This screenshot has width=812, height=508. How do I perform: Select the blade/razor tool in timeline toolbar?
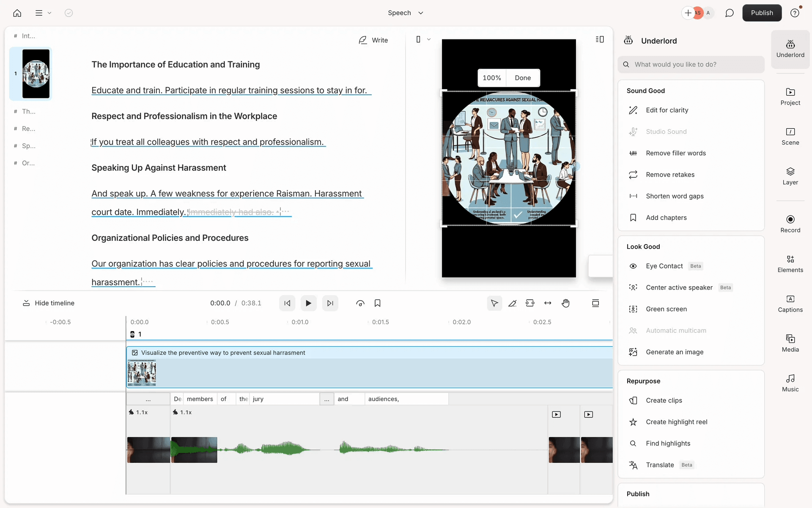[512, 303]
